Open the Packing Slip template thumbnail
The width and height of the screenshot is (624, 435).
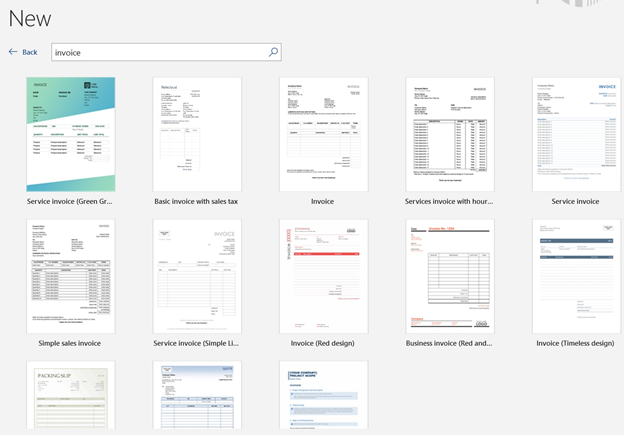(x=71, y=395)
